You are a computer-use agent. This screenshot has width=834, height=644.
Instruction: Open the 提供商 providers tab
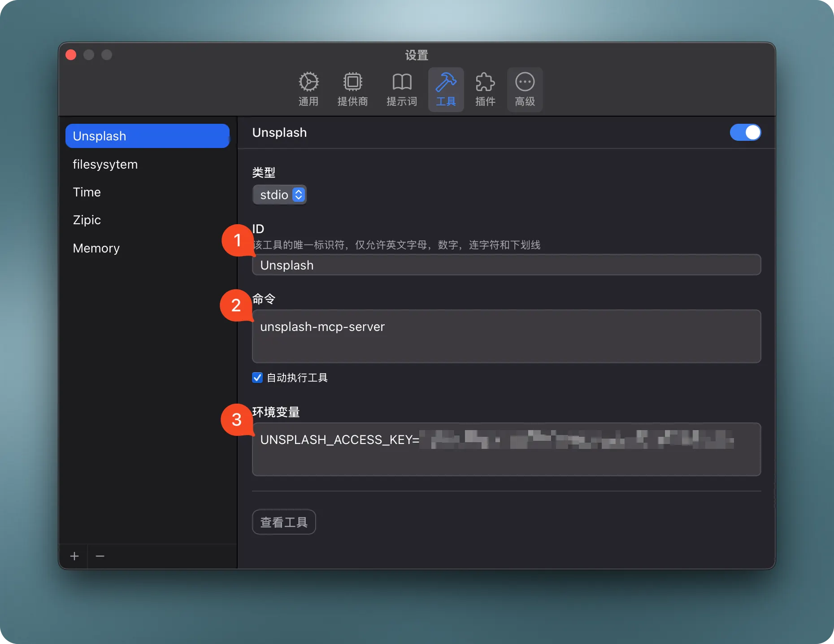(352, 90)
